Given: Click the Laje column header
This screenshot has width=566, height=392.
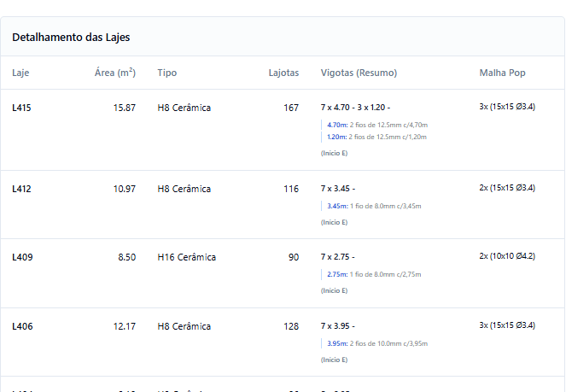Looking at the screenshot, I should pos(20,73).
